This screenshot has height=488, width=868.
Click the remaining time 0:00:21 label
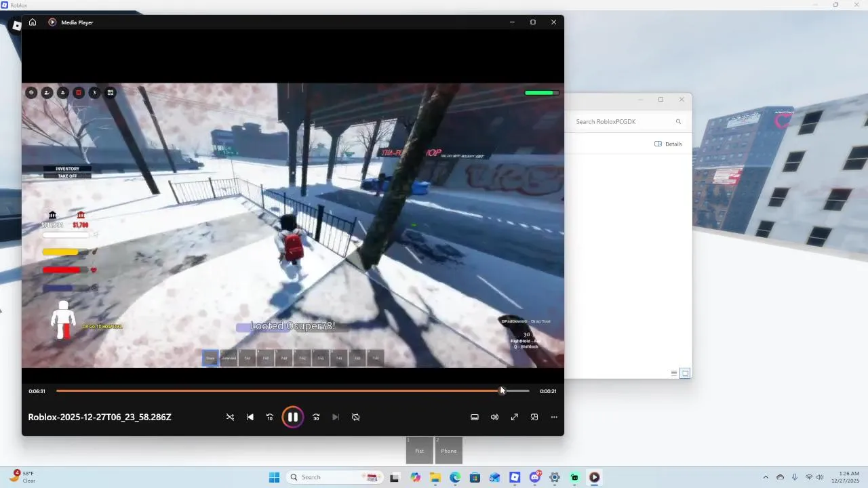[x=548, y=391]
